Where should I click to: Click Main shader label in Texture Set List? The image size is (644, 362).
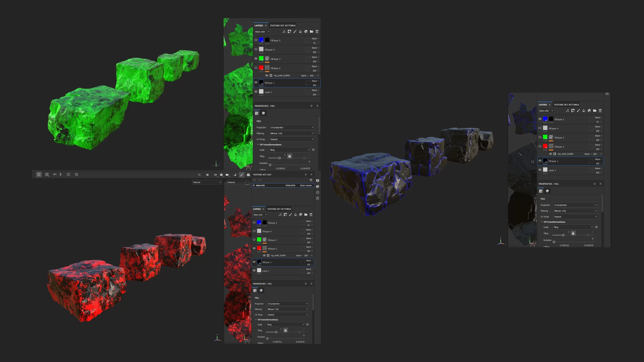pos(306,186)
